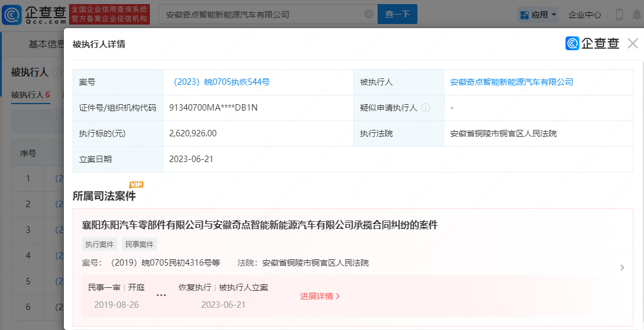644x330 pixels.
Task: Expand case card with right chevron
Action: [x=622, y=267]
